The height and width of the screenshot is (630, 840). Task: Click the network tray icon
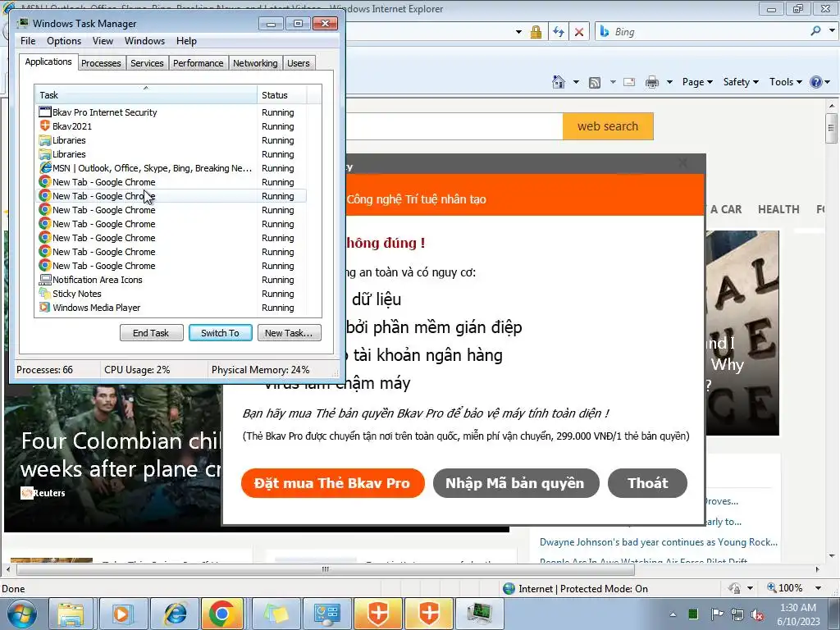tap(737, 614)
